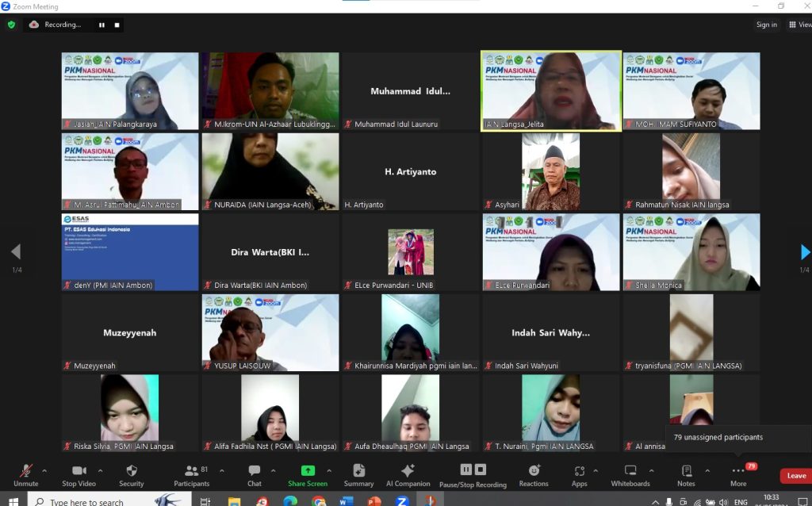Image resolution: width=812 pixels, height=506 pixels.
Task: Stop the video camera
Action: (79, 474)
